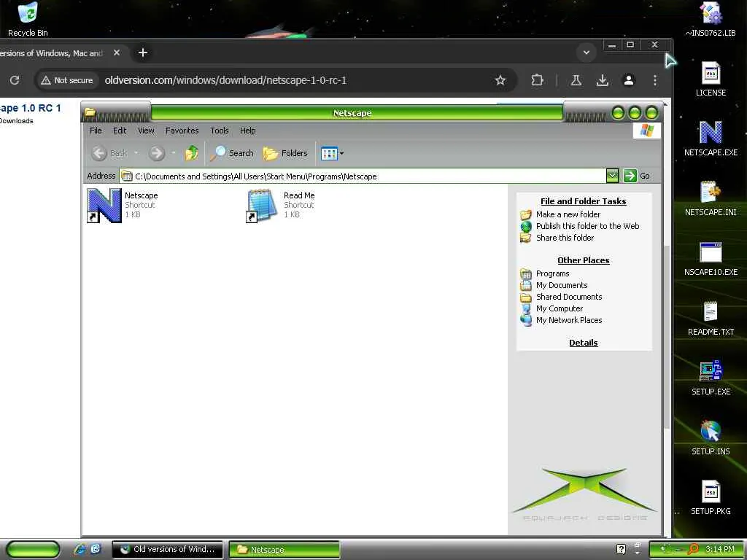The image size is (747, 560).
Task: Go to Shared Documents in Other Places
Action: [569, 297]
